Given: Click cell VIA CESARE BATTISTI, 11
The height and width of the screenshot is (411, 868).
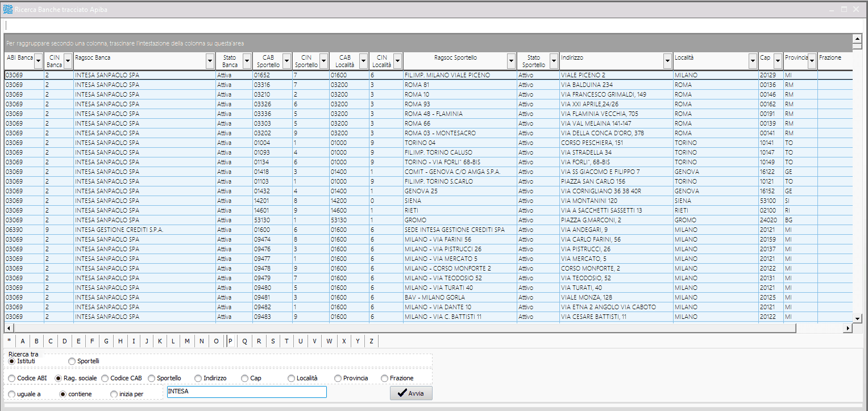Looking at the screenshot, I should coord(616,317).
